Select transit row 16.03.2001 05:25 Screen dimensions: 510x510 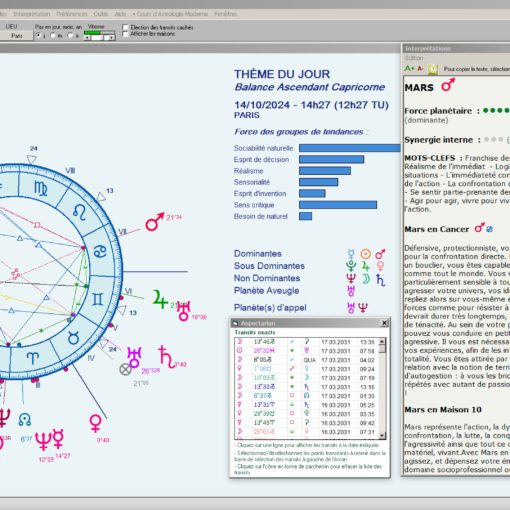[307, 405]
